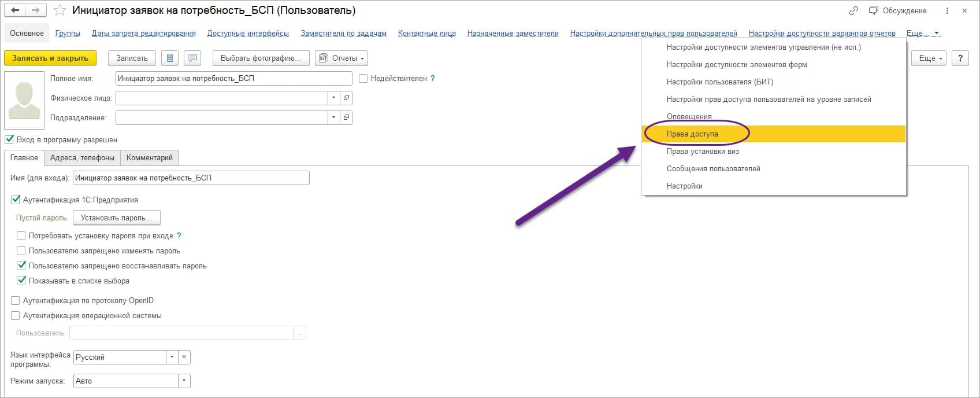The width and height of the screenshot is (980, 398).
Task: Select Настройки пользователя (БИТ) item
Action: pos(774,82)
